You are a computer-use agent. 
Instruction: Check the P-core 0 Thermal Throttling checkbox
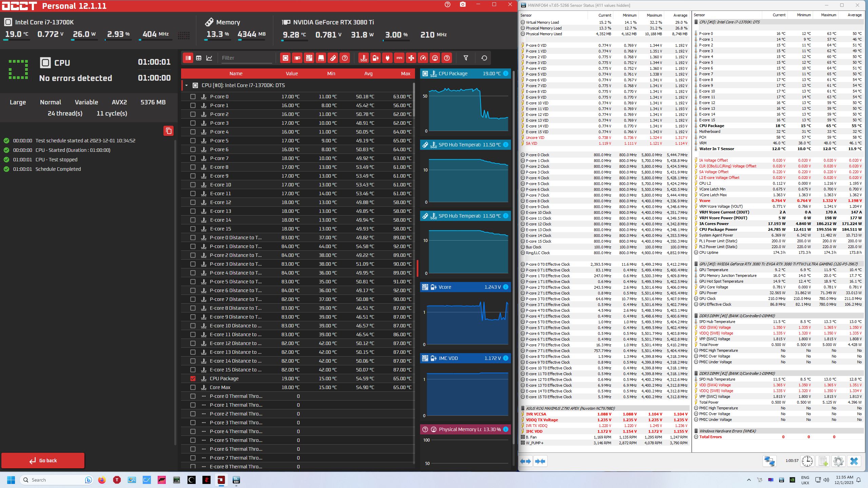[193, 396]
